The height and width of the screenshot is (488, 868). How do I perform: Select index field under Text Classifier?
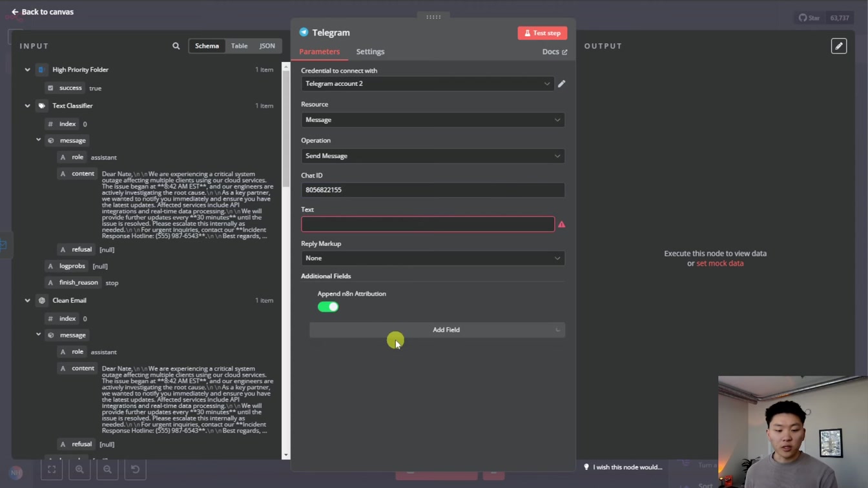pos(63,124)
